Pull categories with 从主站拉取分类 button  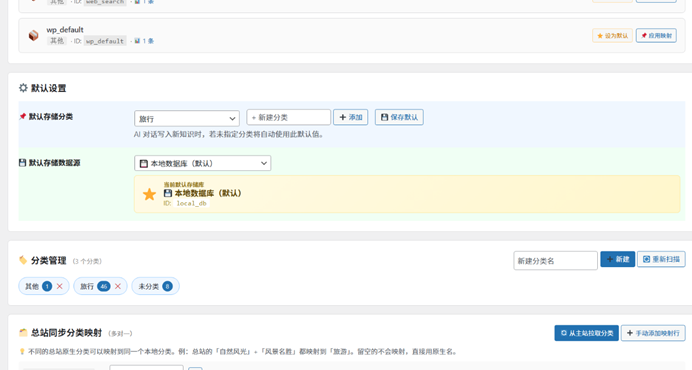point(587,333)
